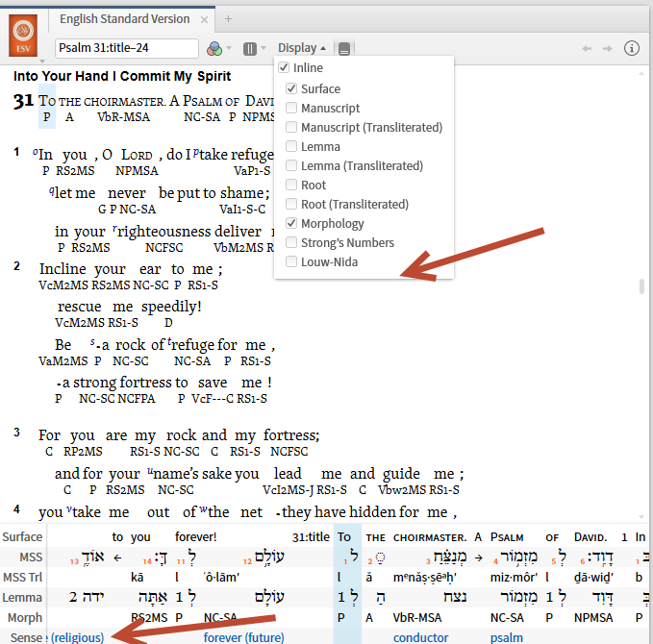Click morphology tag NPMSA under LORD
The height and width of the screenshot is (644, 653).
tap(137, 171)
